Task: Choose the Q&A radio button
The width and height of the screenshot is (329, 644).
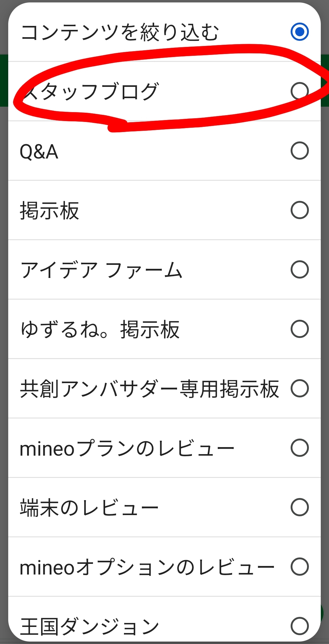Action: click(300, 151)
